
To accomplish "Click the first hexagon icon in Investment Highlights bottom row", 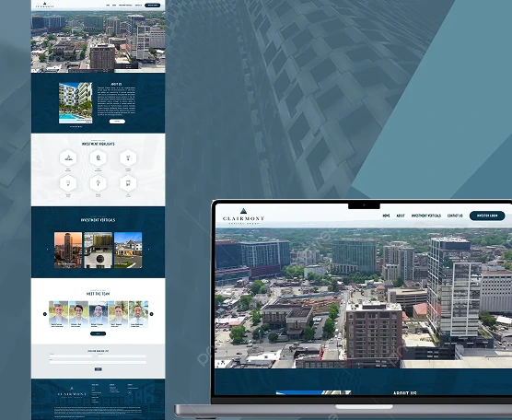I will [68, 183].
